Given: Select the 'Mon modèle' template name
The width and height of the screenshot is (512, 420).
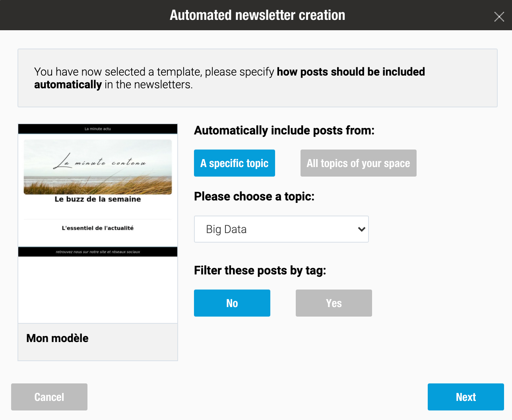Looking at the screenshot, I should point(58,338).
